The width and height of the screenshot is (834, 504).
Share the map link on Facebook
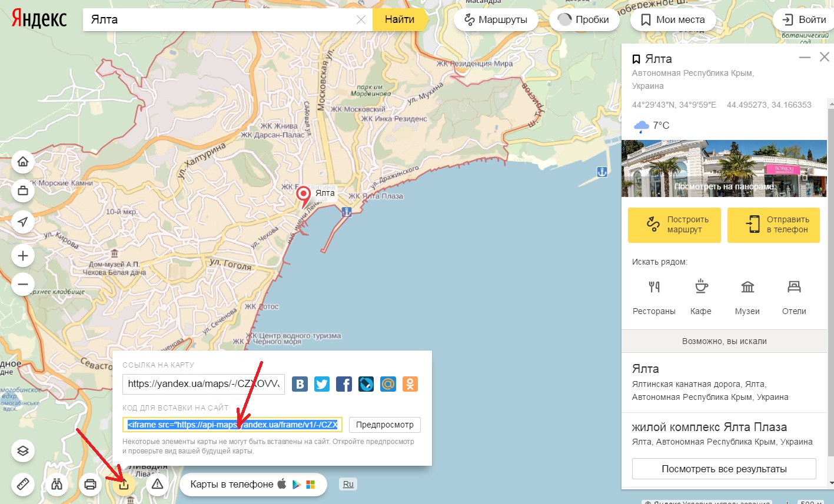[344, 384]
